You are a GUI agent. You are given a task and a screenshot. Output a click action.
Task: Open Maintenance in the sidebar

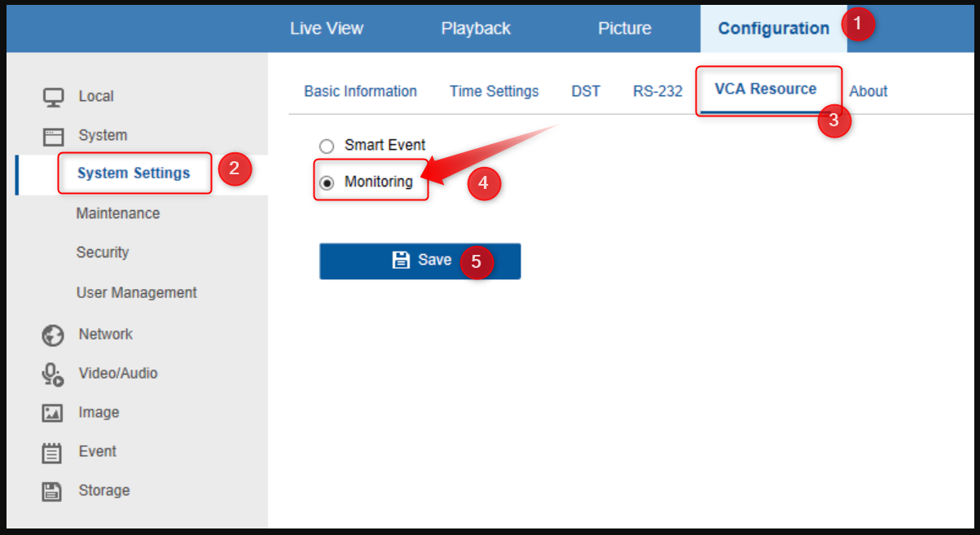tap(118, 213)
